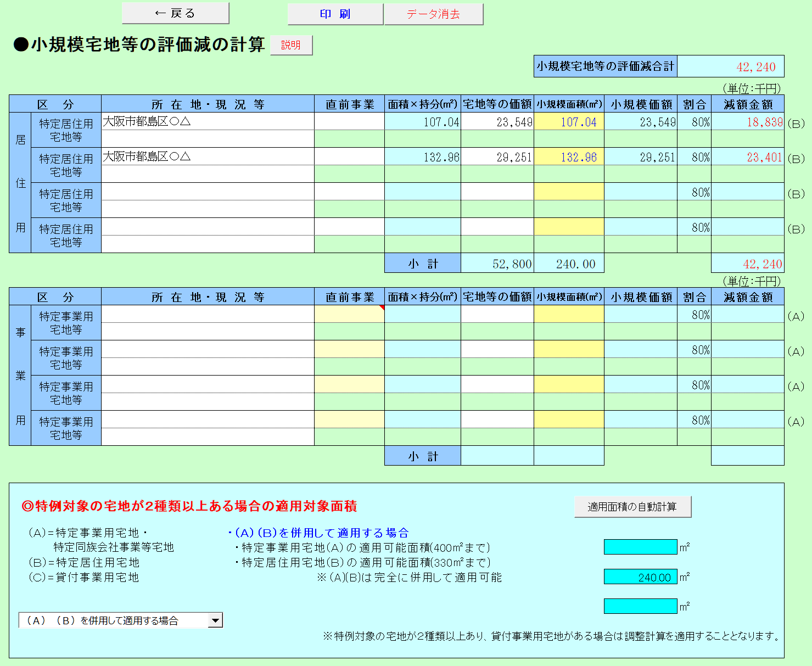Image resolution: width=812 pixels, height=666 pixels.
Task: Select the total 評価減合計 value 42,240
Action: pos(730,66)
